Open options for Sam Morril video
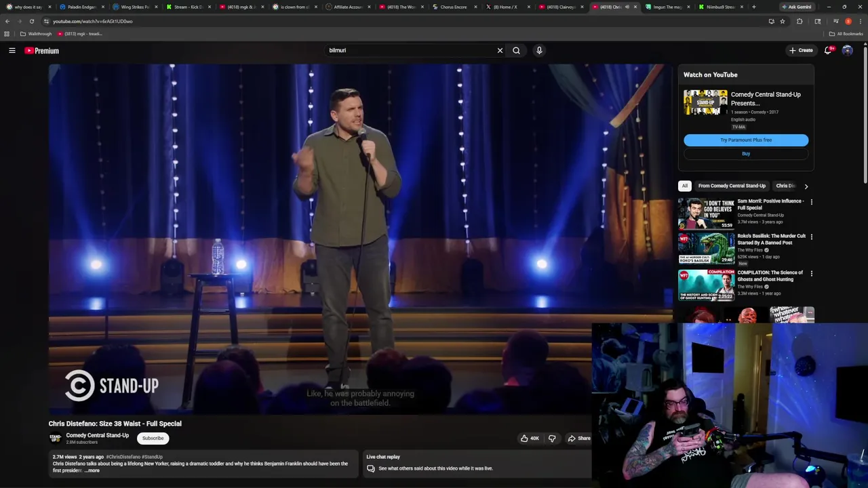Screen dimensions: 868x488 point(811,202)
